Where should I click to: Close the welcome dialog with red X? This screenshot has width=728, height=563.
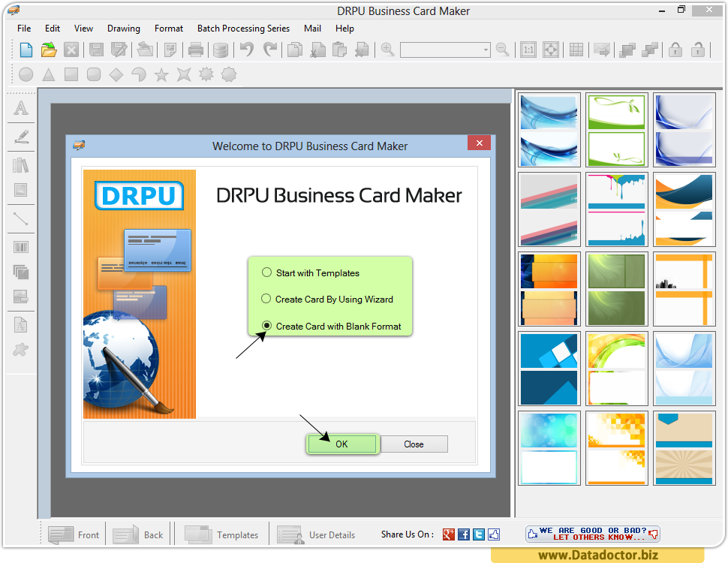click(480, 143)
